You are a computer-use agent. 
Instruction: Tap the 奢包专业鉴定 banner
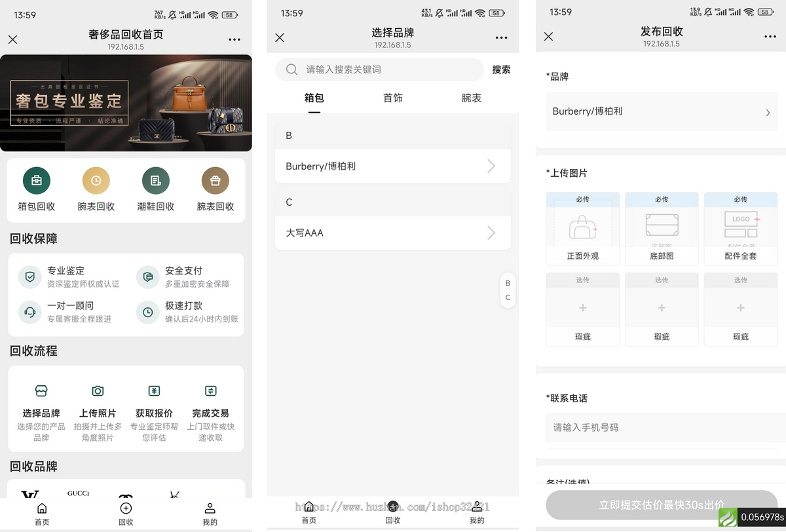[x=126, y=103]
